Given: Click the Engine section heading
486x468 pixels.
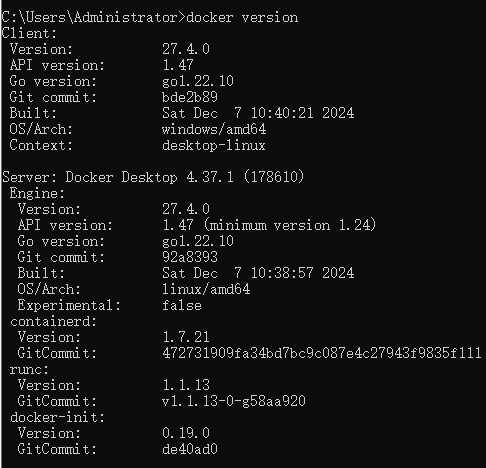Looking at the screenshot, I should tap(37, 193).
